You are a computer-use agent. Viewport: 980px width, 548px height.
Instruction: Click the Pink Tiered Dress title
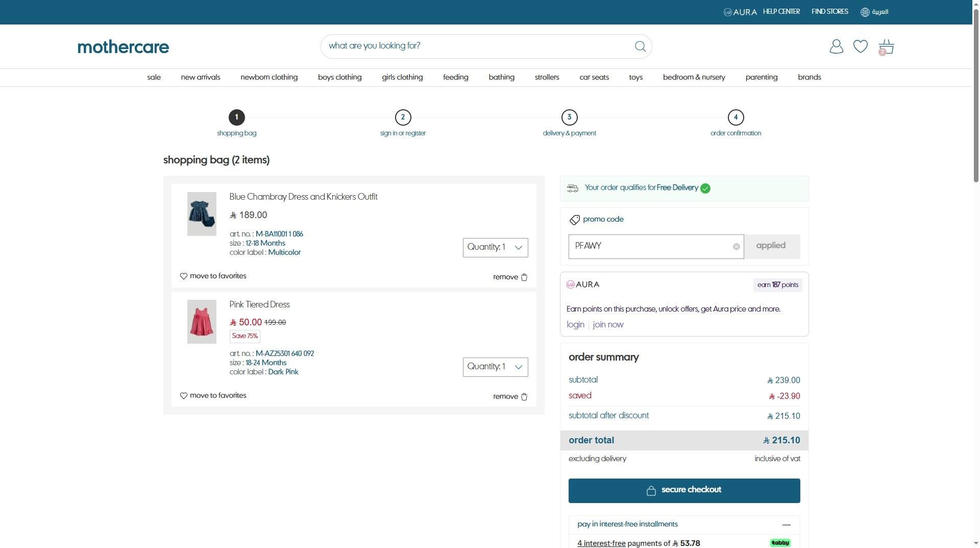(x=259, y=305)
